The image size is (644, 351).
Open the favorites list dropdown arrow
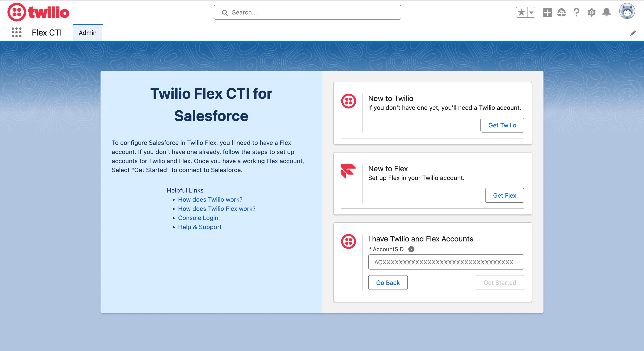(x=531, y=12)
